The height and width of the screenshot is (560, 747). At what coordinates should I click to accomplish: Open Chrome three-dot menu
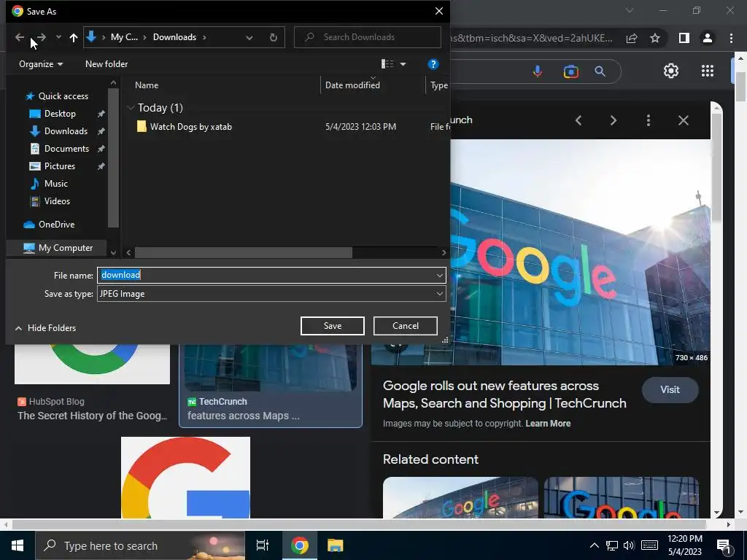point(731,38)
